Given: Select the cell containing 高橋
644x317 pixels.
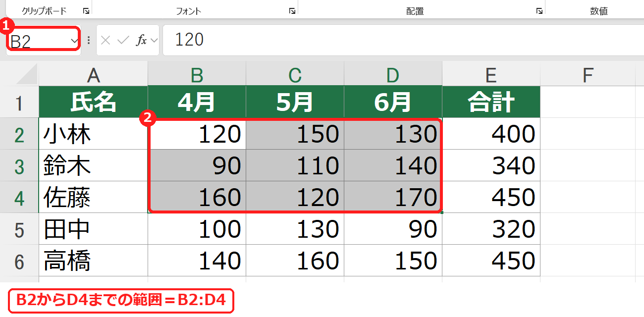Looking at the screenshot, I should (93, 261).
